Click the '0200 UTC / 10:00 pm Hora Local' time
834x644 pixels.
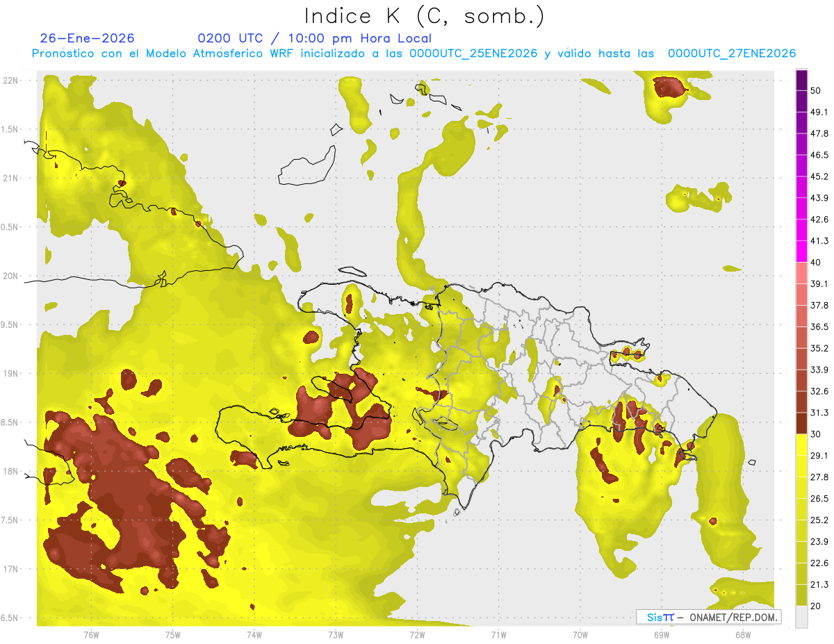pos(314,38)
